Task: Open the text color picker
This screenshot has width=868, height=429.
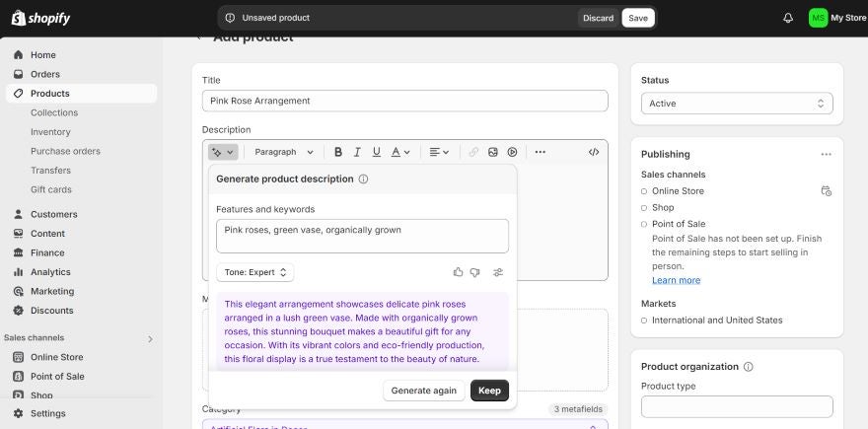Action: [400, 152]
